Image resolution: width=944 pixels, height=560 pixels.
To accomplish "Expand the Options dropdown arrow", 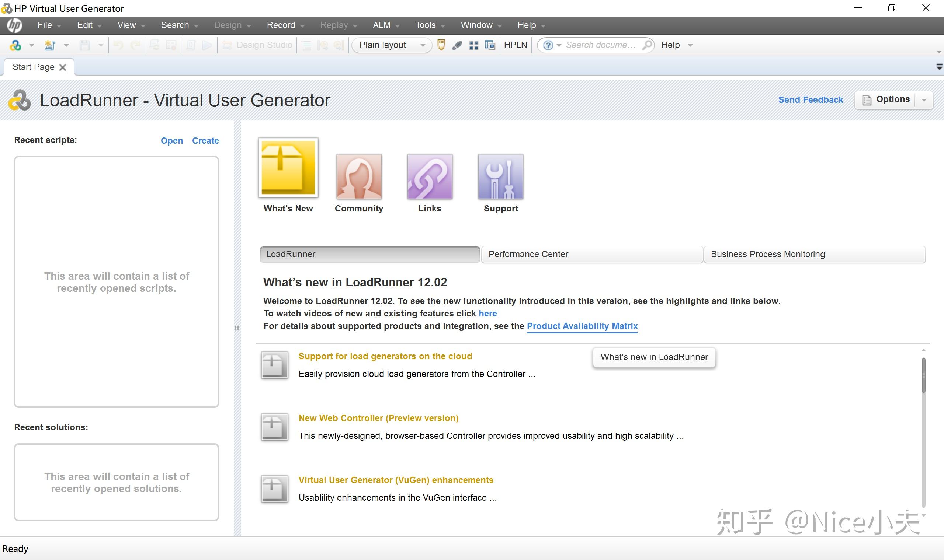I will [x=924, y=100].
